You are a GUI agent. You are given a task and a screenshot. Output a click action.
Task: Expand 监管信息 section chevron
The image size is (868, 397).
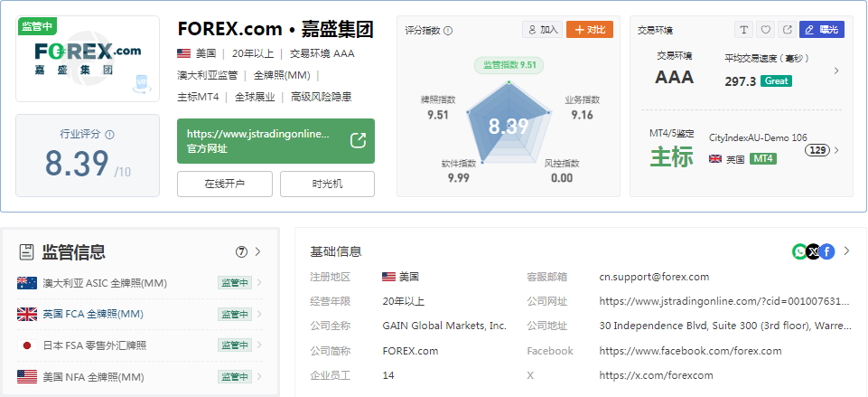pyautogui.click(x=257, y=251)
